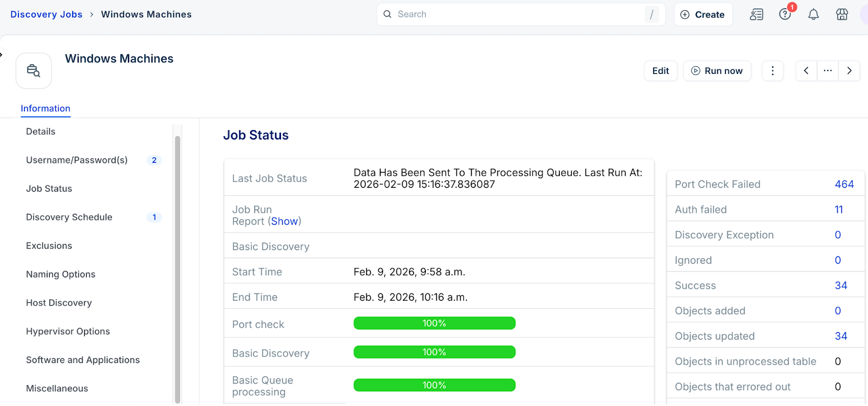Viewport: 868px width, 406px height.
Task: Click the End Time value 10:16 a.m.
Action: (x=411, y=297)
